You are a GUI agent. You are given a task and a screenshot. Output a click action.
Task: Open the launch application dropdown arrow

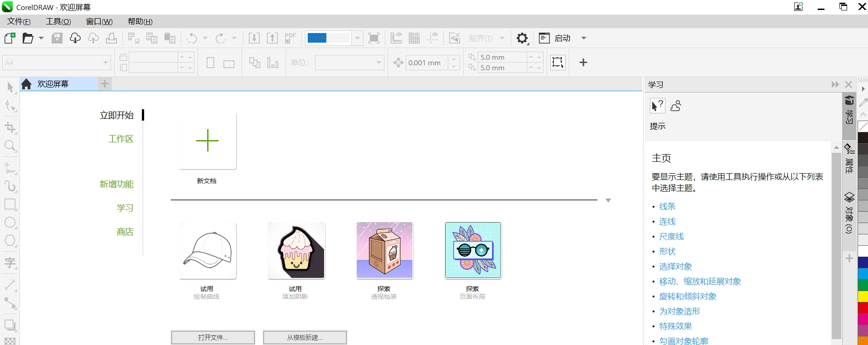point(584,38)
